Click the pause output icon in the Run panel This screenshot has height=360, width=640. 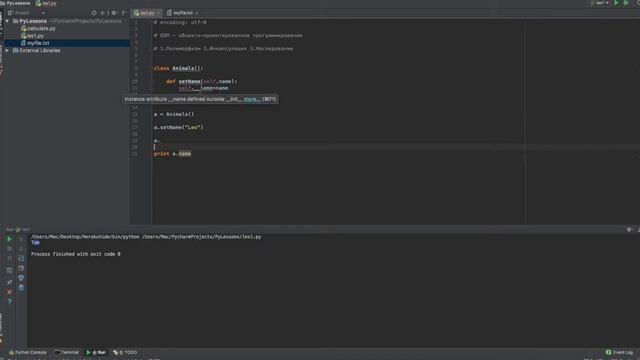tap(9, 259)
